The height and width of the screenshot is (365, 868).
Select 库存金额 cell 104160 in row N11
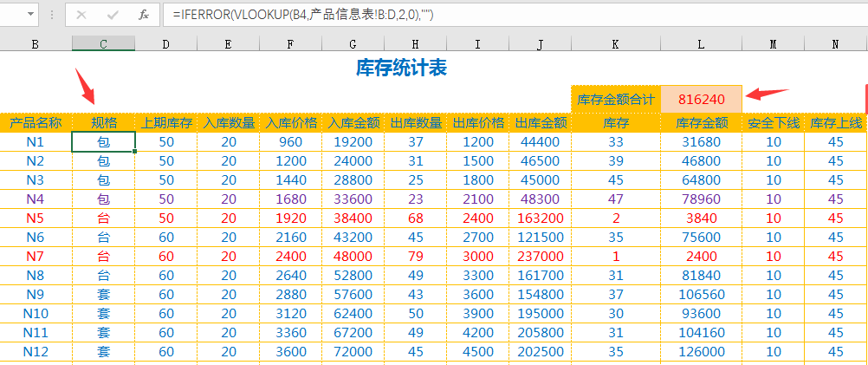click(702, 332)
